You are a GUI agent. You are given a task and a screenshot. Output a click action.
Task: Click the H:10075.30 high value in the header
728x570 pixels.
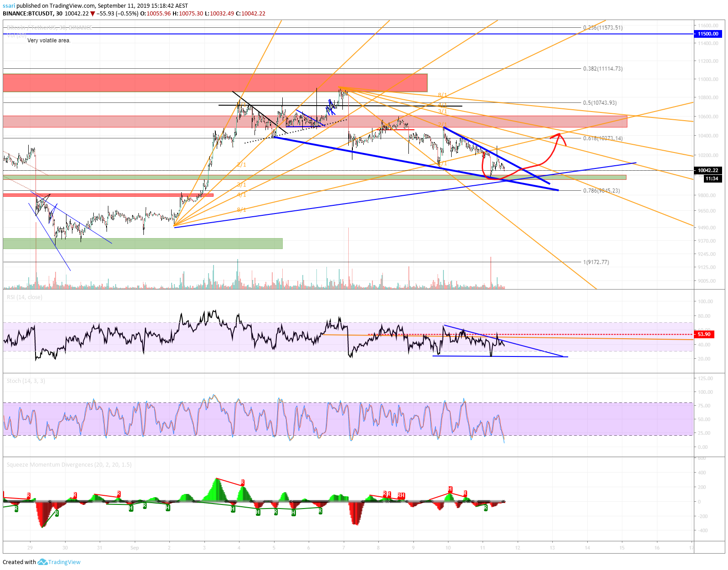tap(188, 13)
